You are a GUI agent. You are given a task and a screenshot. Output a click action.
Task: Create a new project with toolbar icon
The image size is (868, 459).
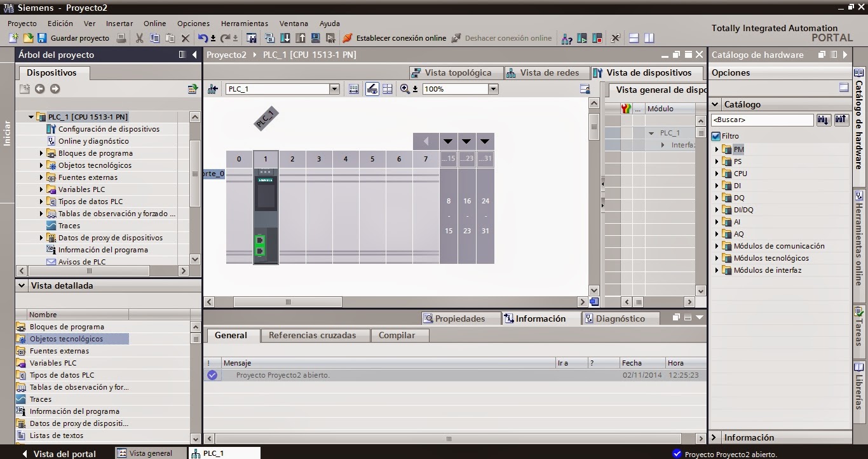(x=14, y=38)
